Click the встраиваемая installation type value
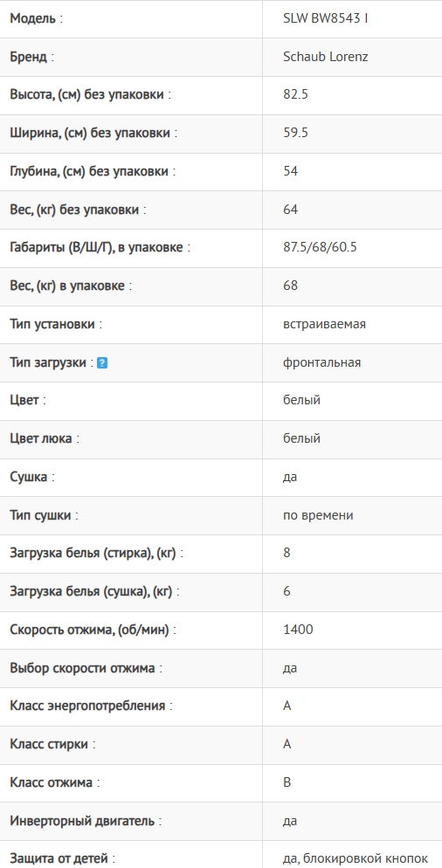The height and width of the screenshot is (868, 442). 325,324
